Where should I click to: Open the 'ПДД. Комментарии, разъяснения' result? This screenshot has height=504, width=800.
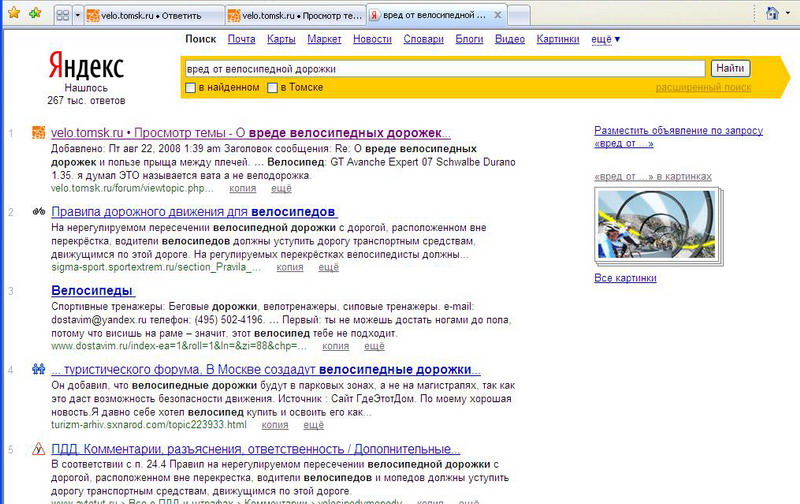click(x=256, y=449)
